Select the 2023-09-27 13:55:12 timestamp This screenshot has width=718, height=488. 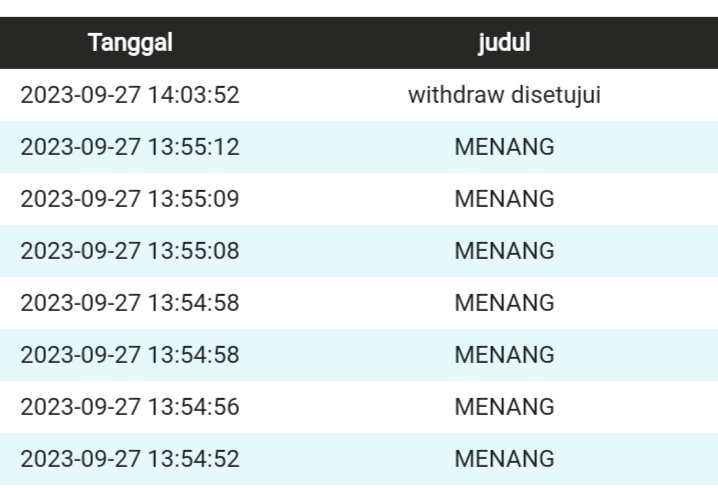click(130, 148)
